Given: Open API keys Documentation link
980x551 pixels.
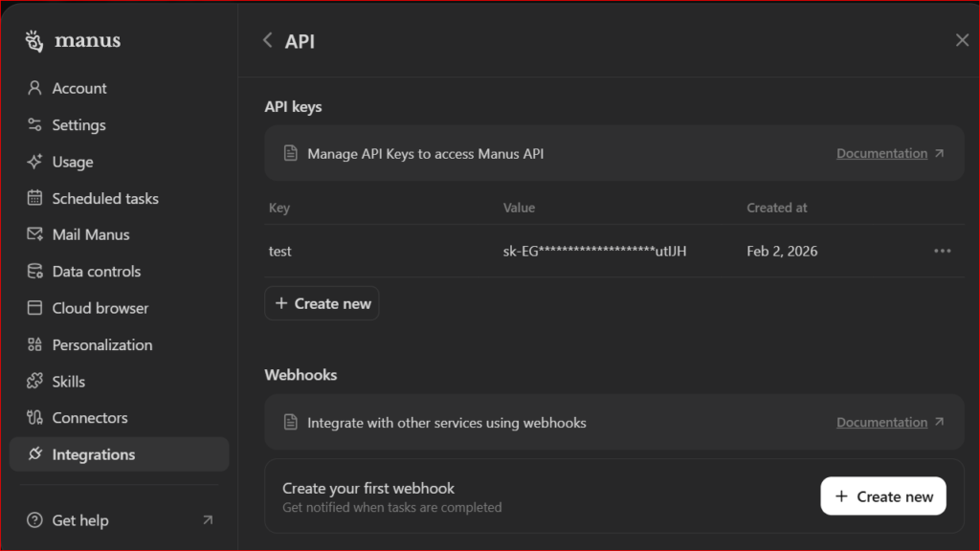Looking at the screenshot, I should [881, 153].
